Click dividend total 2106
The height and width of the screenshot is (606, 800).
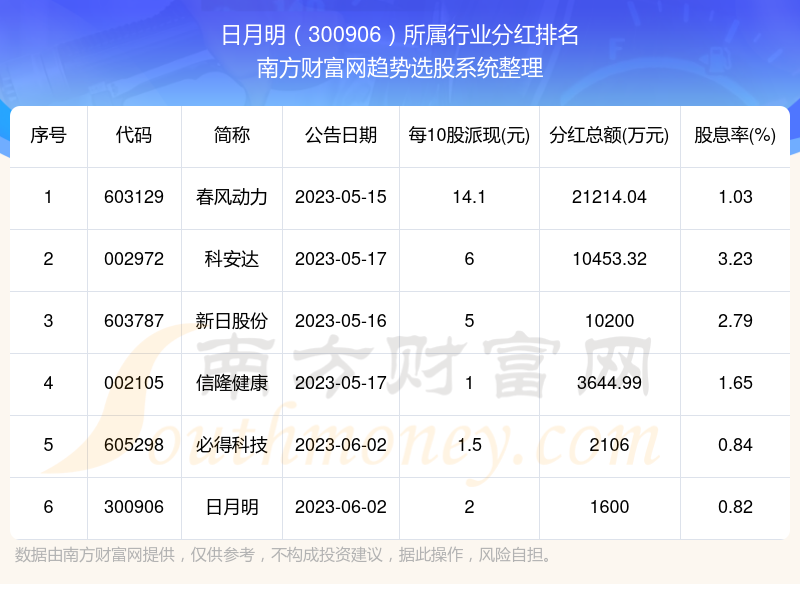tap(609, 445)
